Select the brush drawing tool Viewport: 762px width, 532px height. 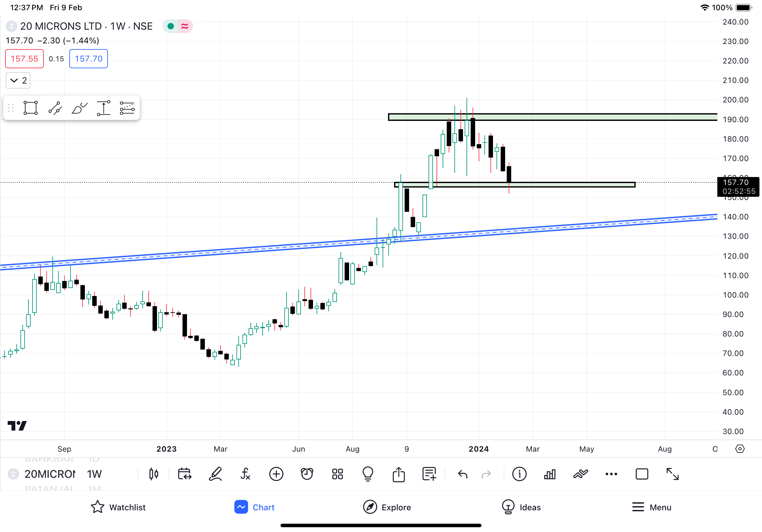(79, 108)
